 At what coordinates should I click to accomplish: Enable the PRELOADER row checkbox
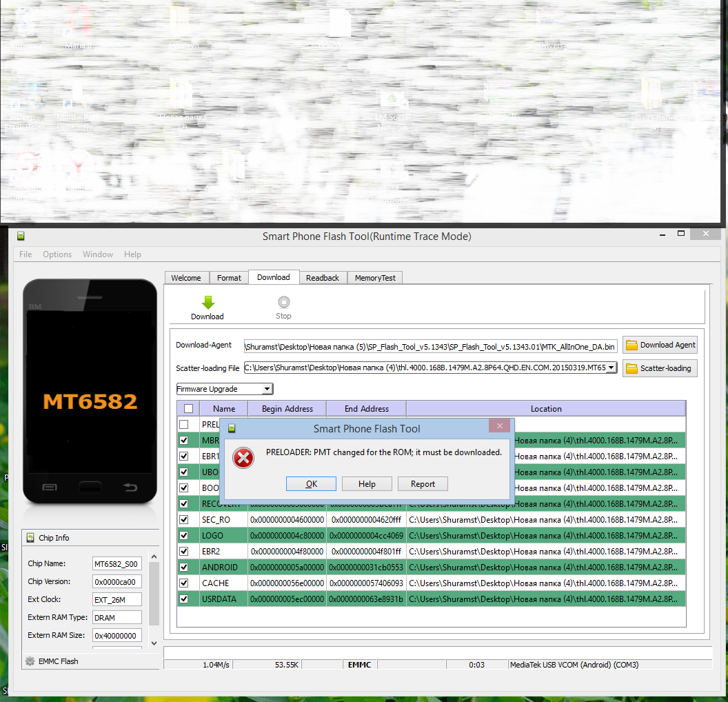[x=184, y=425]
